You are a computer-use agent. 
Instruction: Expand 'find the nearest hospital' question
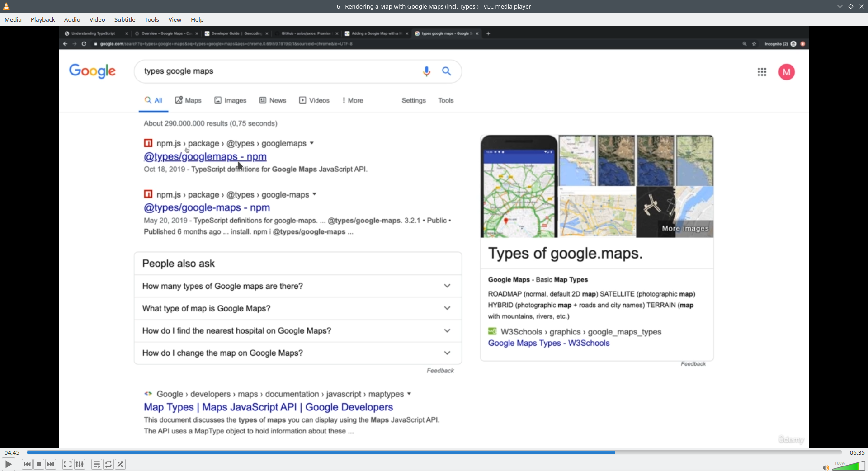[x=298, y=330]
